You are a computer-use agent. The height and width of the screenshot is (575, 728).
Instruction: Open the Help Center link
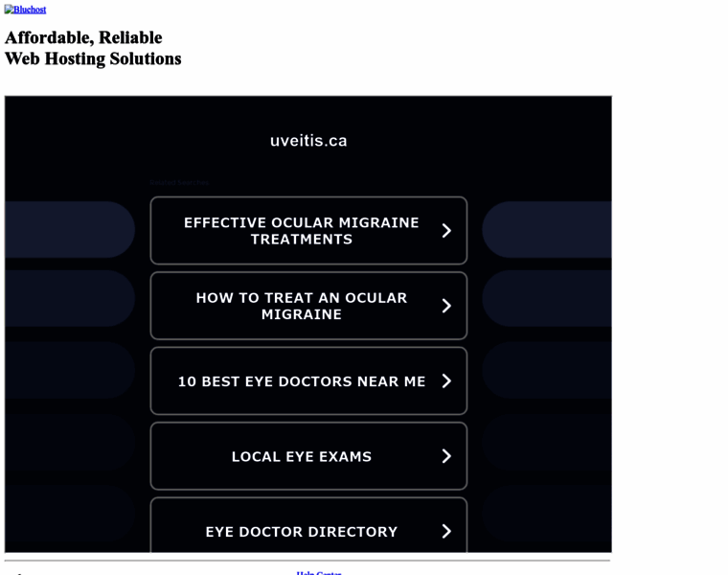click(x=319, y=572)
